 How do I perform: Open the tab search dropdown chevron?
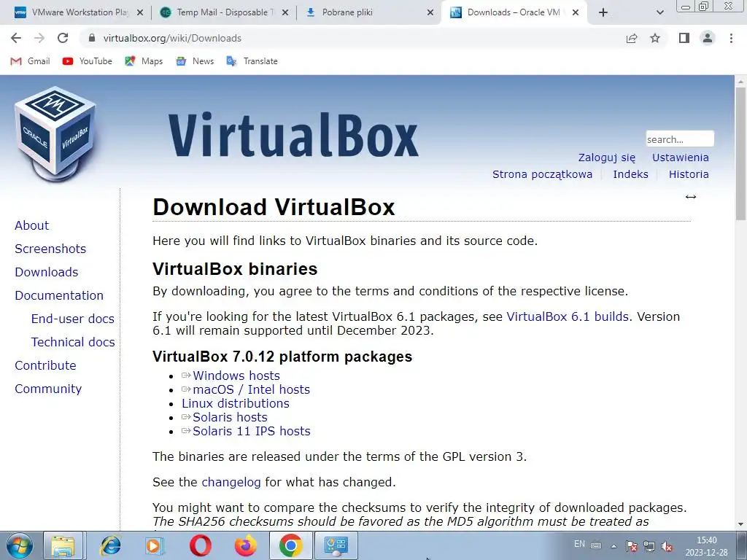click(x=659, y=12)
